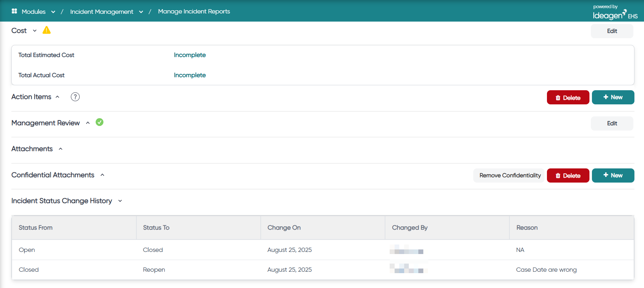Go to Manage Incident Reports breadcrumb
644x288 pixels.
tap(194, 11)
